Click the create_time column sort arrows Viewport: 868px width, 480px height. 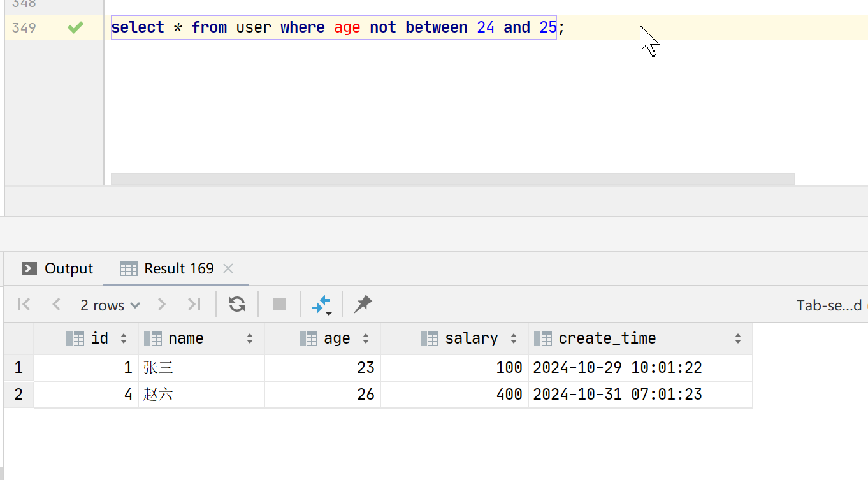click(738, 338)
